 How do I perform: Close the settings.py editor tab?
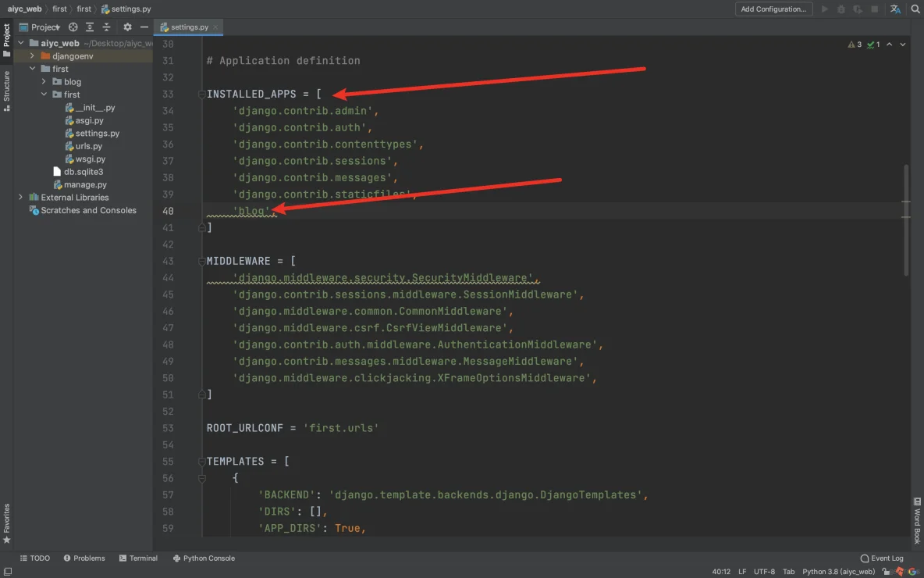point(215,27)
